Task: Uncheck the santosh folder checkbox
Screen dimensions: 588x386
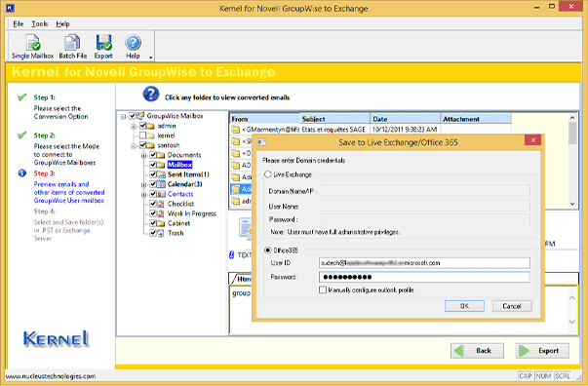Action: (143, 145)
